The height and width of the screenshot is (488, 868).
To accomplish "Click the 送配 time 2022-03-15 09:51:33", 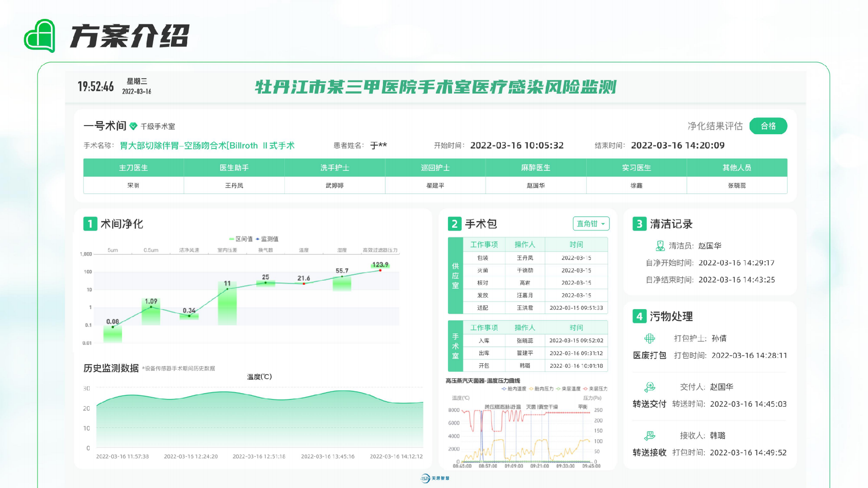I will click(576, 308).
